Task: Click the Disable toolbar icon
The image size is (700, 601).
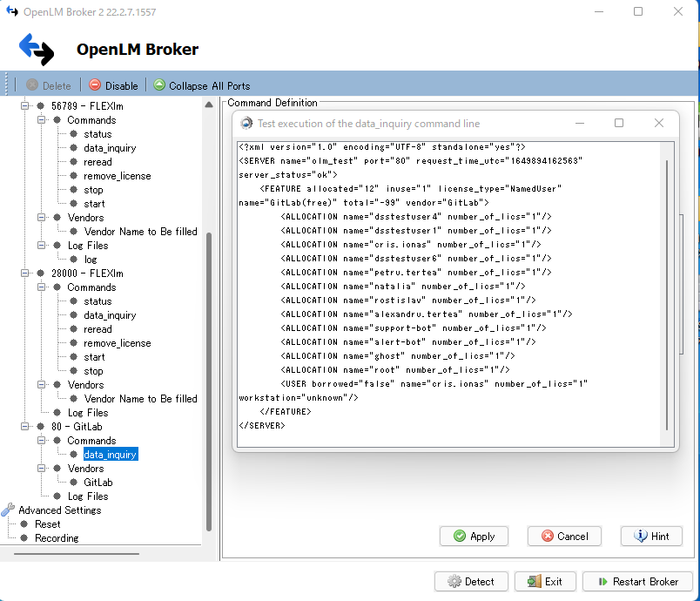Action: (x=95, y=85)
